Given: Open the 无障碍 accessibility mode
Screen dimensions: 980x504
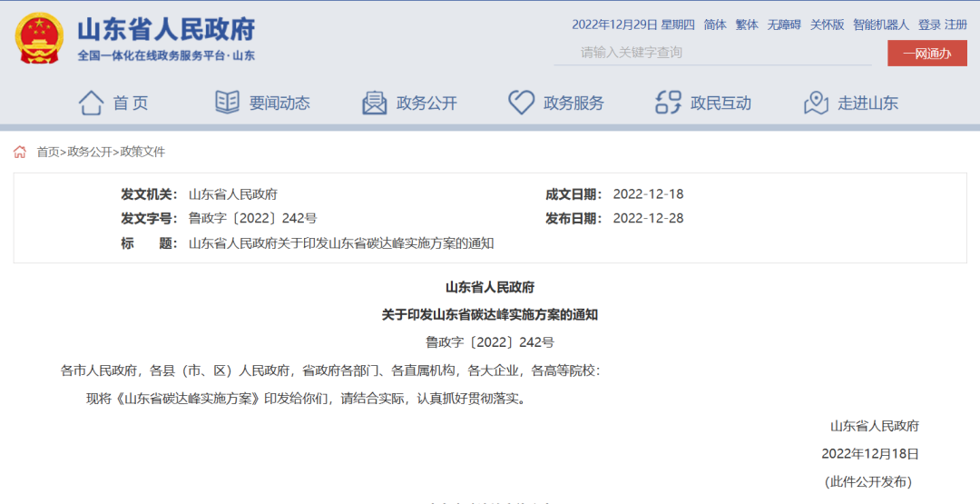Looking at the screenshot, I should 784,25.
